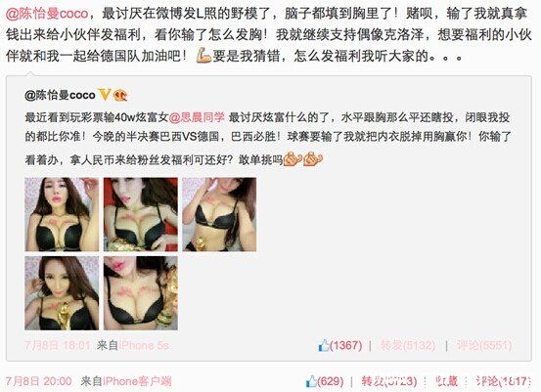Click the first fist emoji after 敢单挑吗
This screenshot has width=541, height=392.
click(x=293, y=159)
